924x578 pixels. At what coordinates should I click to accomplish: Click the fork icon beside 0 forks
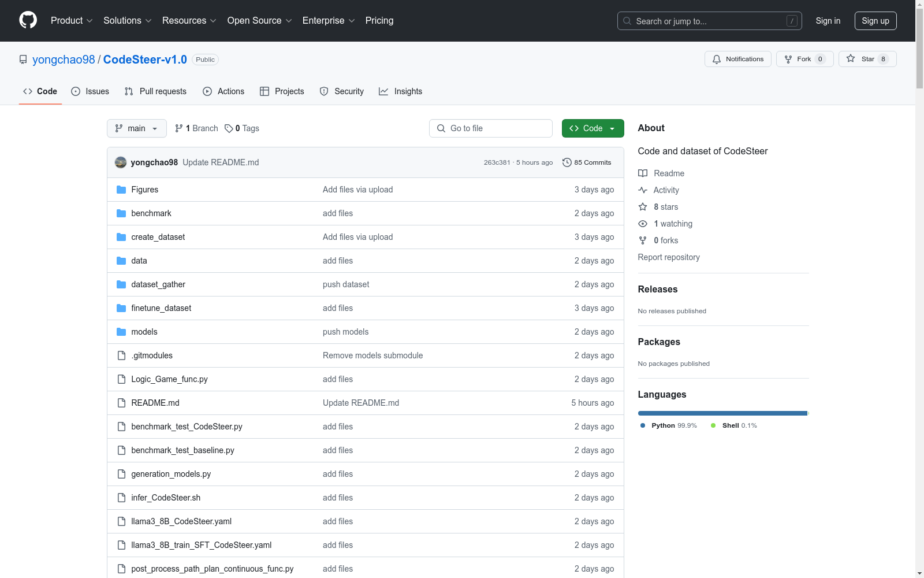tap(643, 240)
